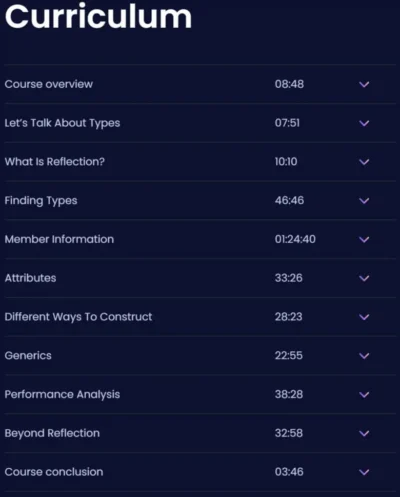This screenshot has width=400, height=497.
Task: Open the Generics section title
Action: pyautogui.click(x=28, y=356)
